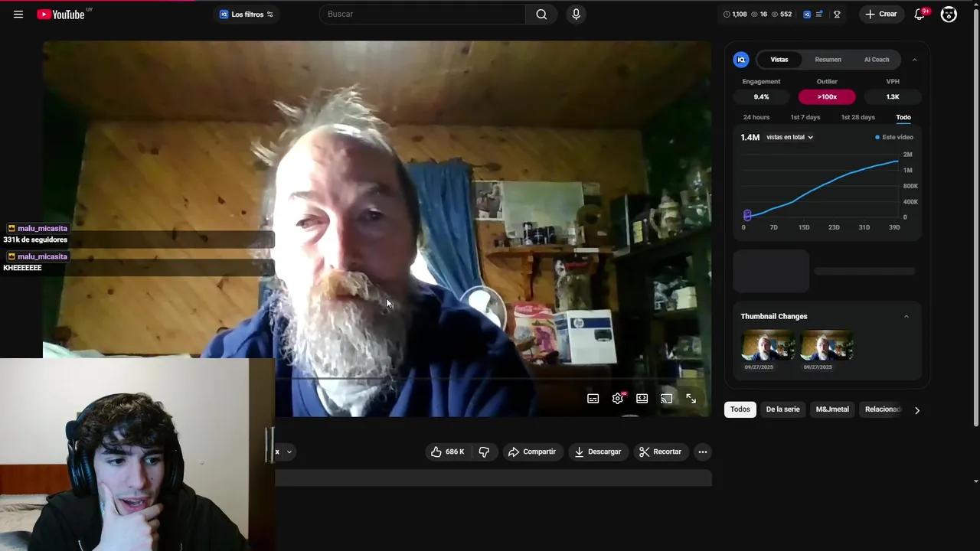This screenshot has height=551, width=980.
Task: Cast video to a TV with cast icon
Action: [666, 399]
